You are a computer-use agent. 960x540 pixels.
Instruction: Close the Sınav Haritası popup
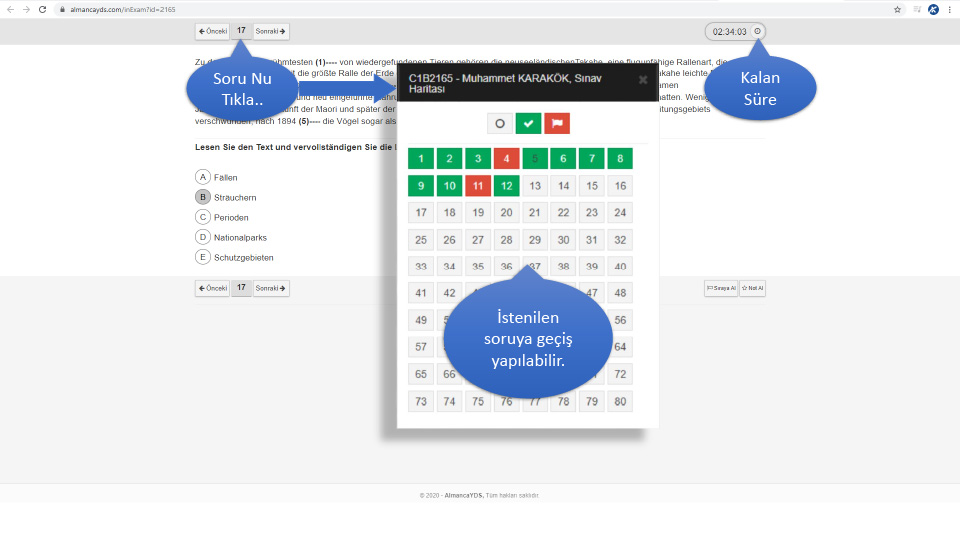[642, 80]
